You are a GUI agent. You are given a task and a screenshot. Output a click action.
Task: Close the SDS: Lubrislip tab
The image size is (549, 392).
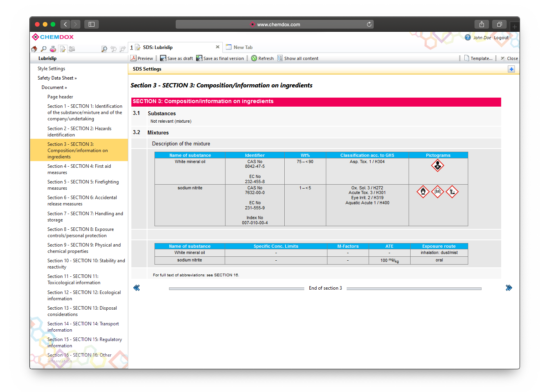[218, 47]
